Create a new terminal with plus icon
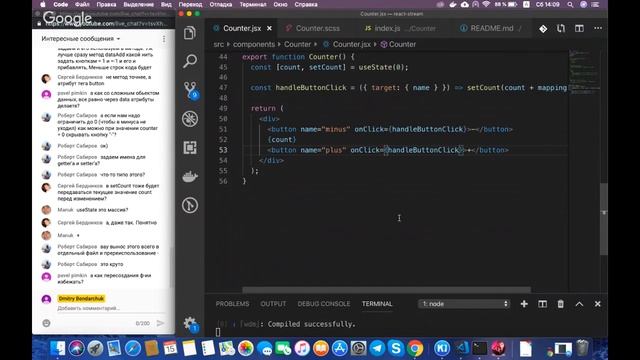The image size is (640, 360). [524, 304]
